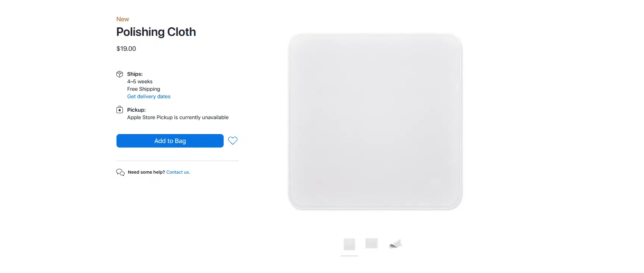Click the $19.00 price text
The height and width of the screenshot is (273, 644).
coord(126,49)
